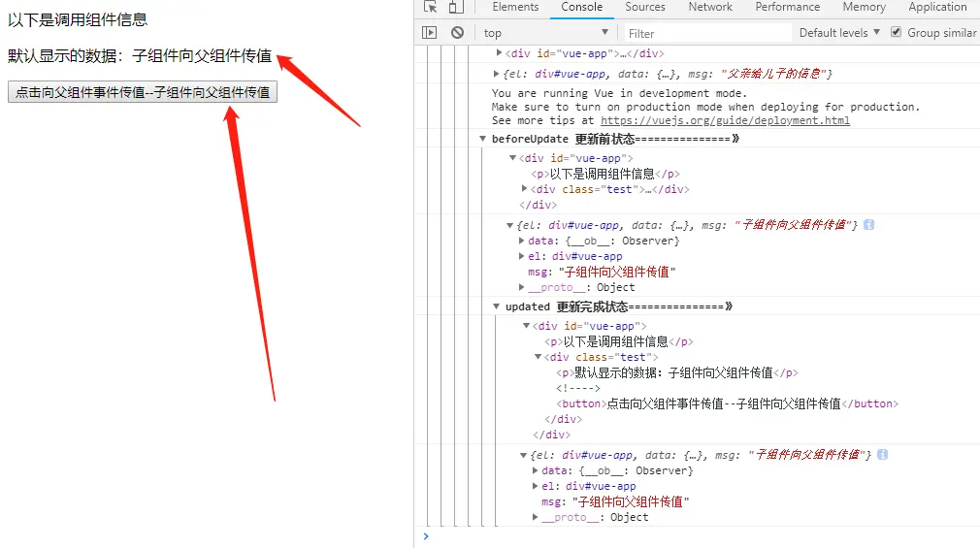980x548 pixels.
Task: Collapse the beforeUpdate logged object
Action: point(509,225)
